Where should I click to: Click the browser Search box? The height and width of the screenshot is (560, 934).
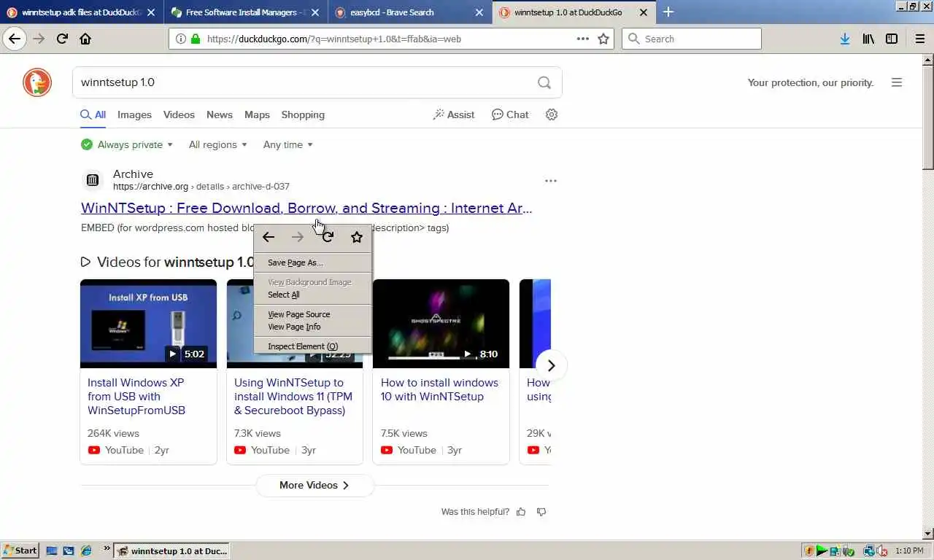pos(691,39)
